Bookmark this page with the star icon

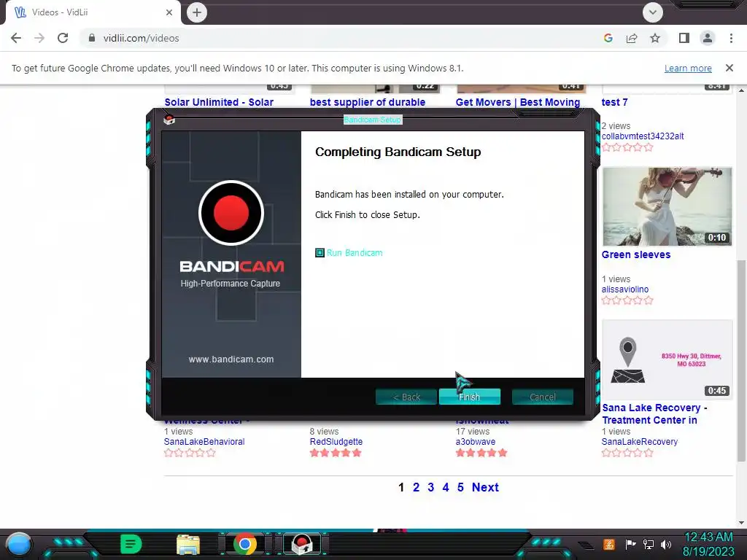coord(655,38)
